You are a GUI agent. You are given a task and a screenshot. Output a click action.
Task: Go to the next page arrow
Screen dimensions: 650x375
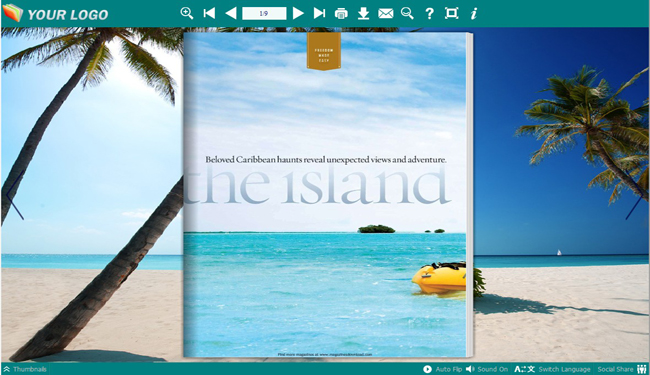coord(298,13)
